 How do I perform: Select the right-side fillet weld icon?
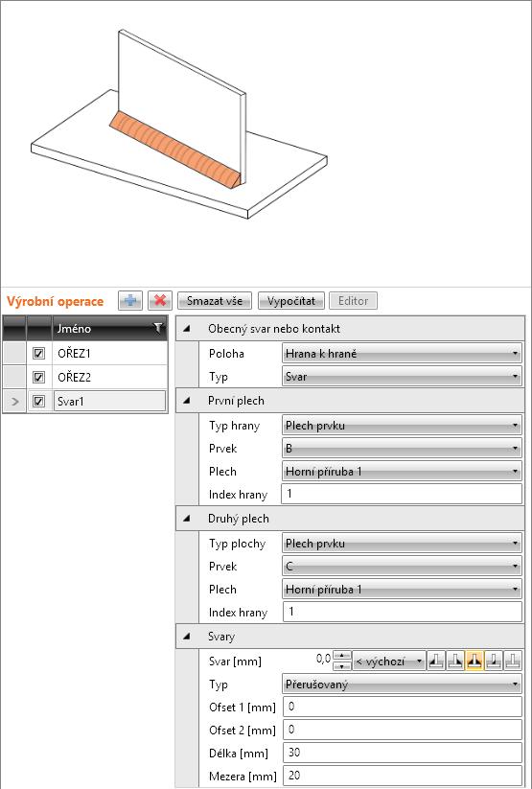coord(455,661)
